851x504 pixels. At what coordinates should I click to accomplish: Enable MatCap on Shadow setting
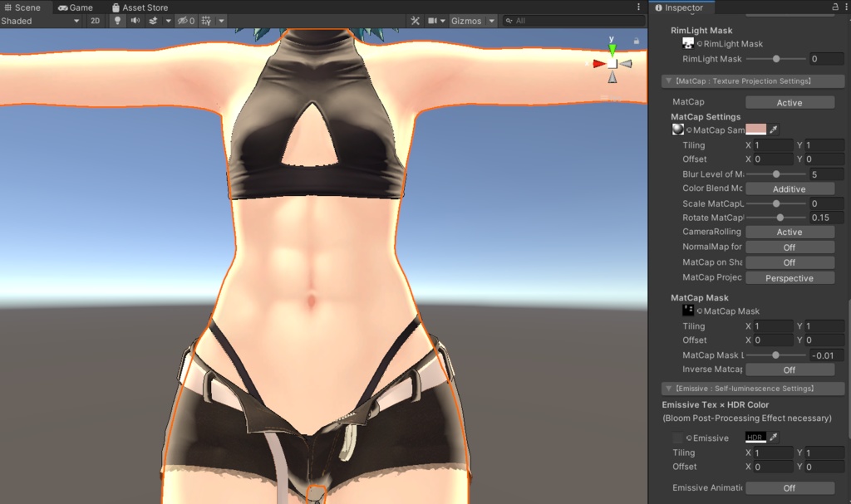789,262
